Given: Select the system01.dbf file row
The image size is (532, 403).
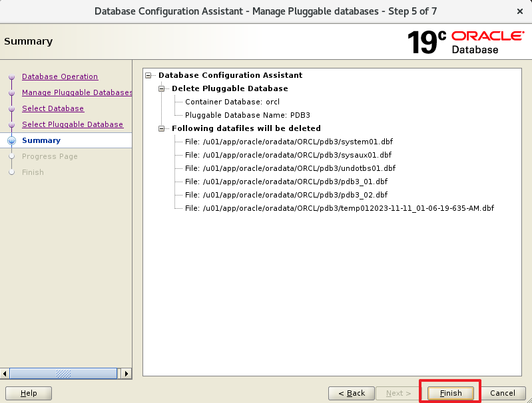Looking at the screenshot, I should click(289, 142).
